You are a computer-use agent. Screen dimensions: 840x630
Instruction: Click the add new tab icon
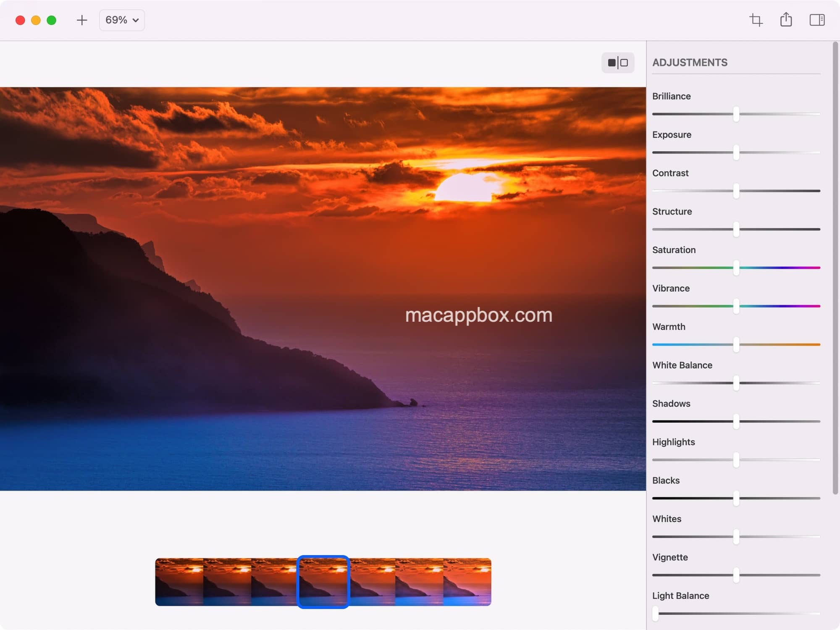[81, 20]
